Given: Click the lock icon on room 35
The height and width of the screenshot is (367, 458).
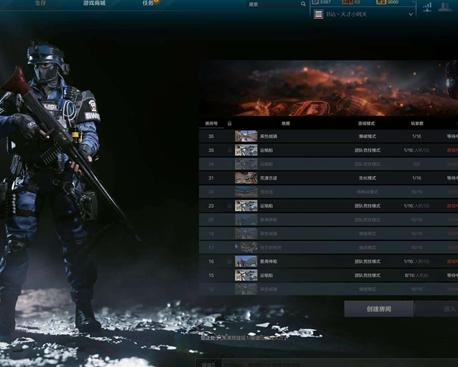Looking at the screenshot, I should point(229,150).
